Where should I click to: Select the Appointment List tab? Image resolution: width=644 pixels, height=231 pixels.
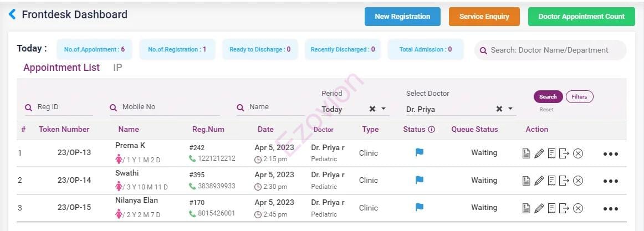(x=62, y=68)
